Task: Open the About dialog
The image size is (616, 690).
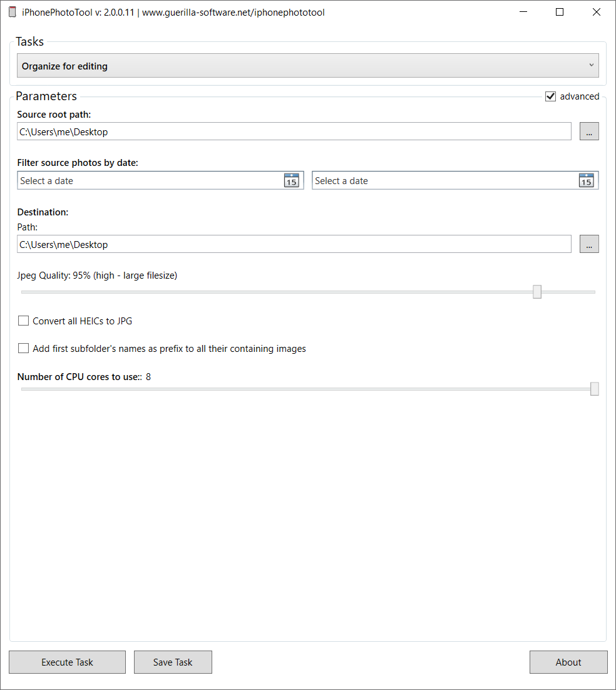Action: point(568,662)
